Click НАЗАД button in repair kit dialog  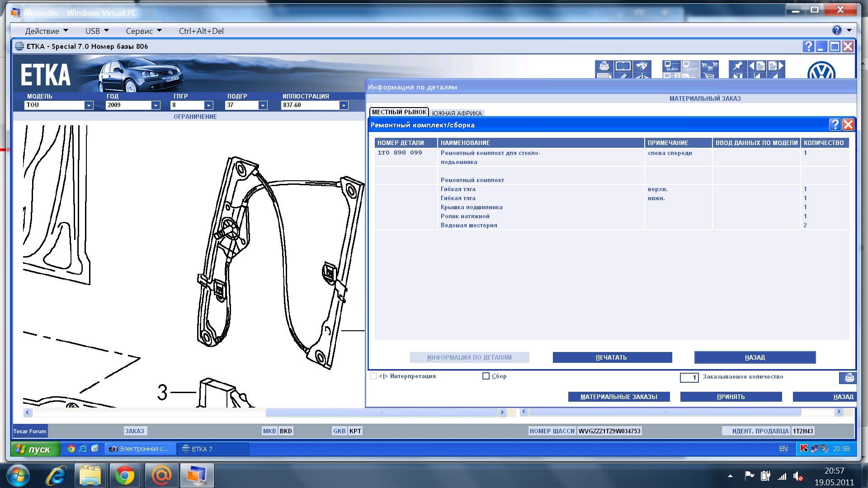755,357
